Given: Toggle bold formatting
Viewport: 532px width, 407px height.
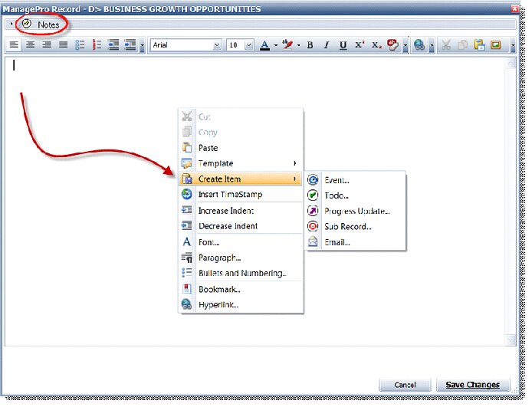Looking at the screenshot, I should 310,45.
